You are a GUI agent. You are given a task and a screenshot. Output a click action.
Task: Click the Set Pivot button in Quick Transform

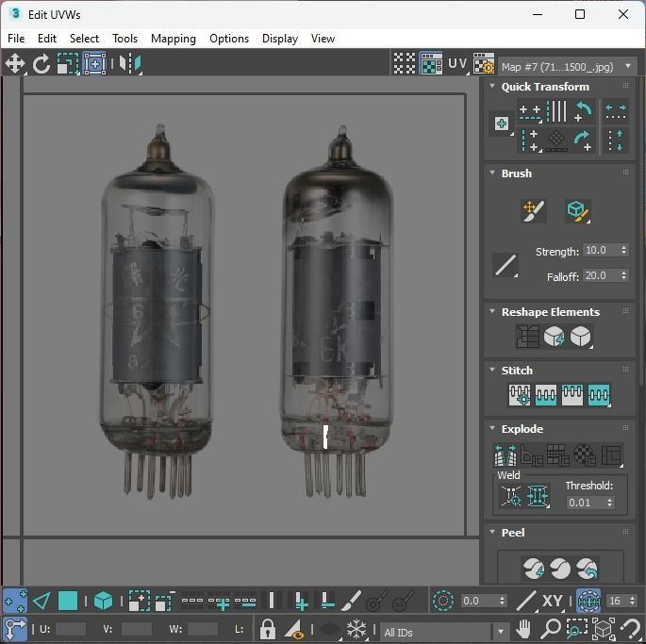point(502,124)
